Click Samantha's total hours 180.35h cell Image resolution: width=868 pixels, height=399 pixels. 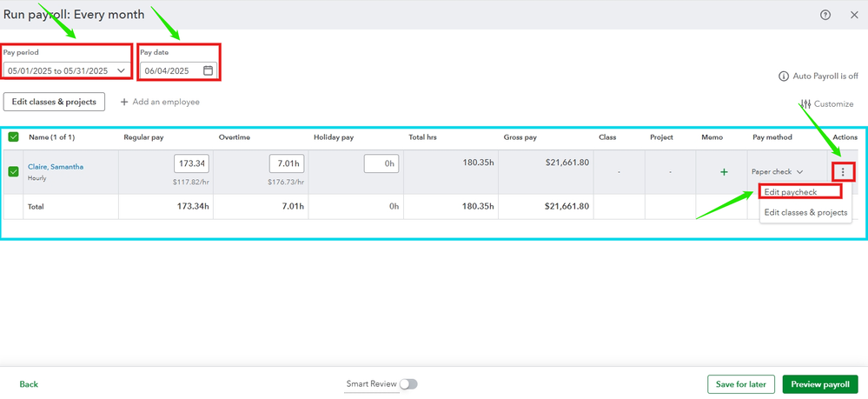[x=479, y=162]
